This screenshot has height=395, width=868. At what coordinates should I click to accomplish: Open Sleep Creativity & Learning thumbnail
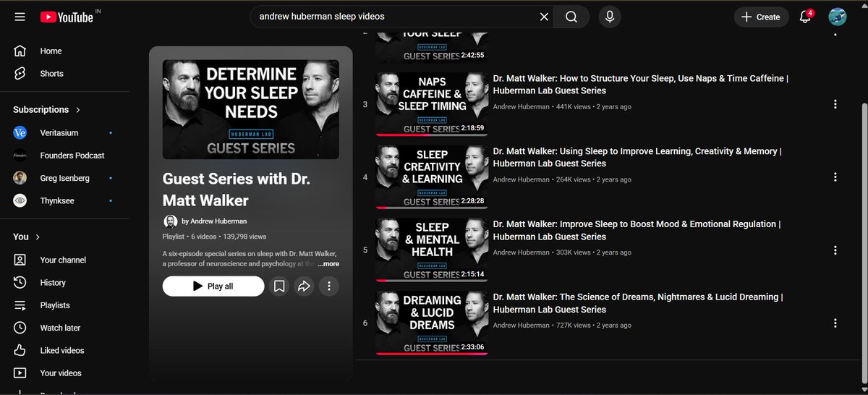point(432,177)
